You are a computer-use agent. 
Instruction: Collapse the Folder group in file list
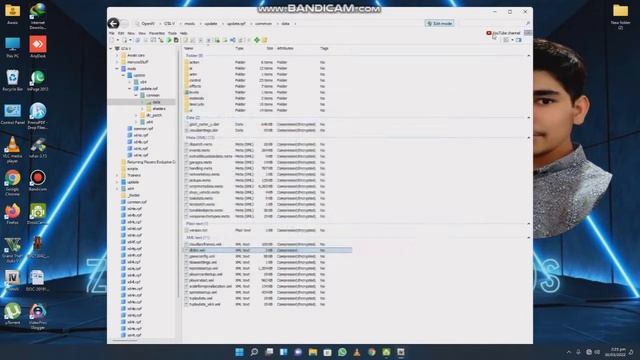coord(529,56)
